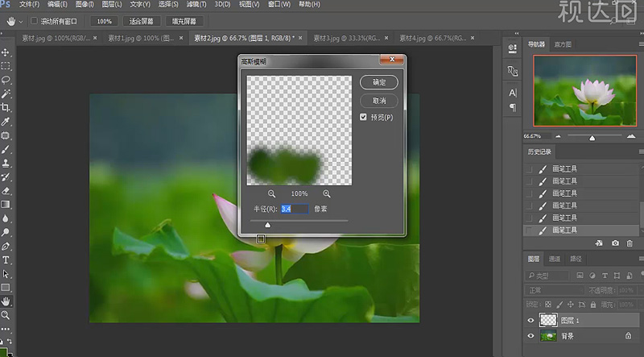This screenshot has height=357, width=644.
Task: Toggle lock all padlock icon
Action: point(593,305)
